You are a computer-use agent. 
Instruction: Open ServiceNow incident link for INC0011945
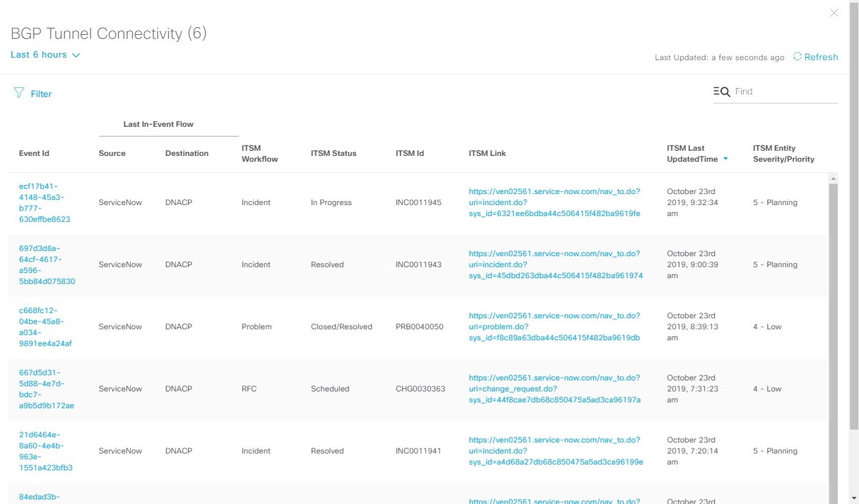click(553, 202)
